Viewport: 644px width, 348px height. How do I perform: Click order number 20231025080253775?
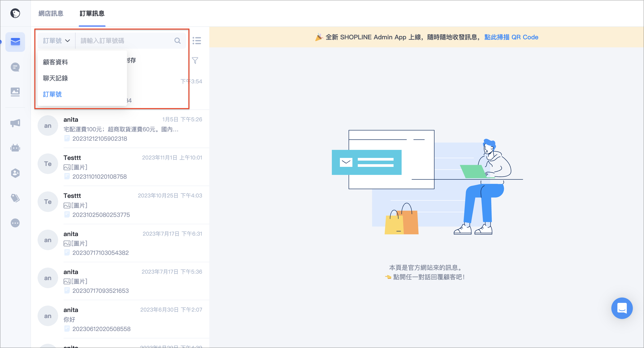[x=101, y=215]
